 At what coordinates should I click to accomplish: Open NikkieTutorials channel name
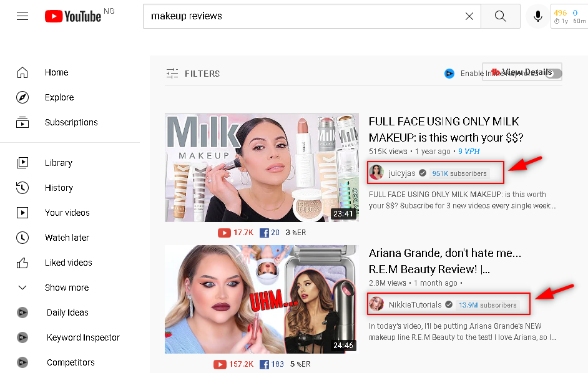[415, 304]
